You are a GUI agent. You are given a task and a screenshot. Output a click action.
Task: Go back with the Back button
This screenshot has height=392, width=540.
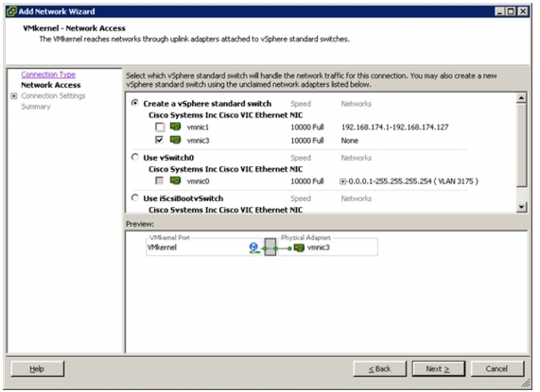[x=380, y=369]
